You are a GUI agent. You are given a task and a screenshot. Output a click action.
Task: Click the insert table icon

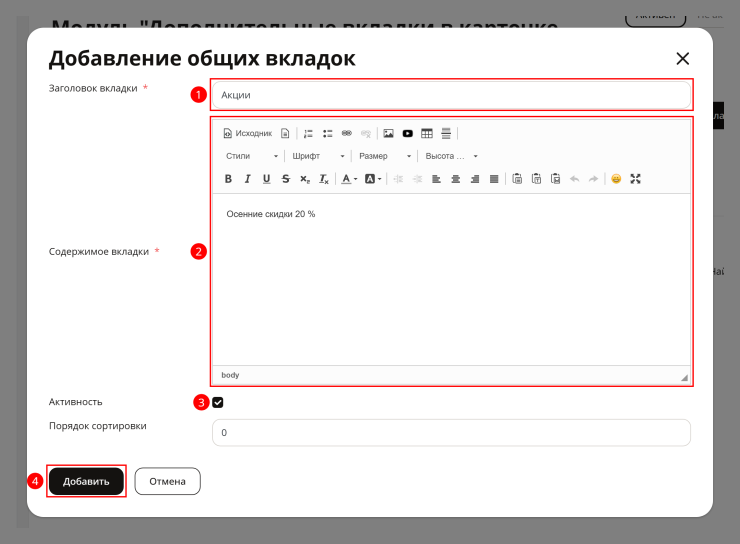pyautogui.click(x=427, y=134)
